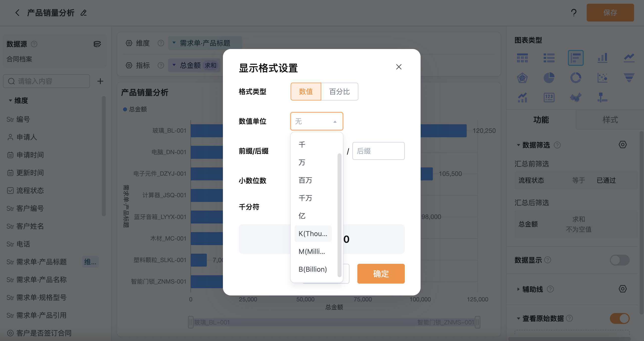Open the 数值单位 dropdown

(317, 122)
